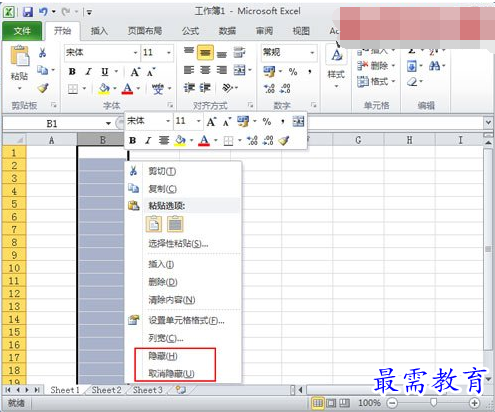Image resolution: width=495 pixels, height=412 pixels.
Task: Click ribbon accounting number format icon
Action: coord(269,71)
